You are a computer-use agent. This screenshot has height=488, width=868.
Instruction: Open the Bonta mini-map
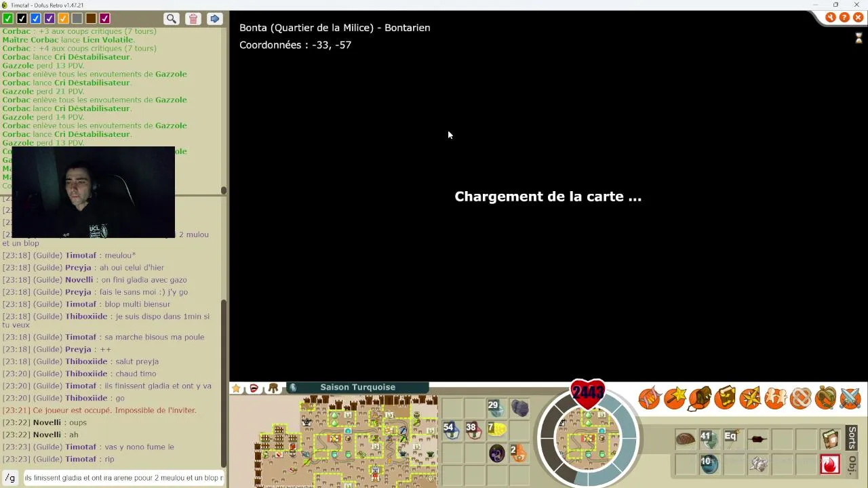346,441
